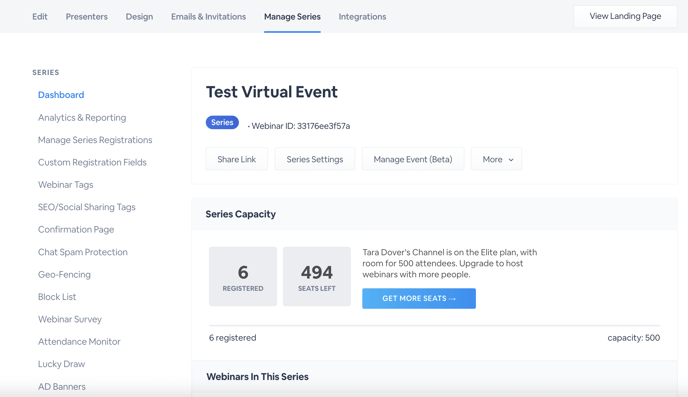Viewport: 688px width, 397px height.
Task: Click the Get More Seats button
Action: [x=419, y=298]
